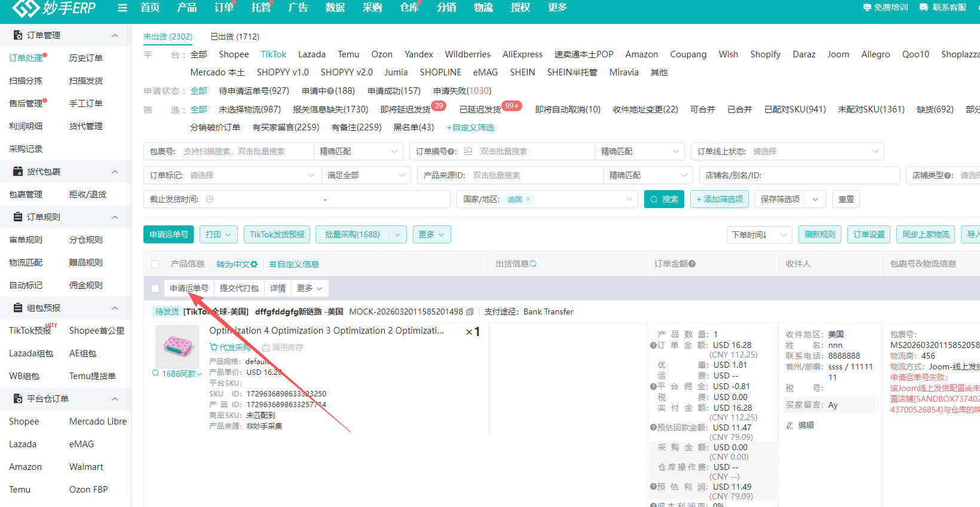Open the 打印 dropdown button
The height and width of the screenshot is (507, 980).
coord(218,235)
